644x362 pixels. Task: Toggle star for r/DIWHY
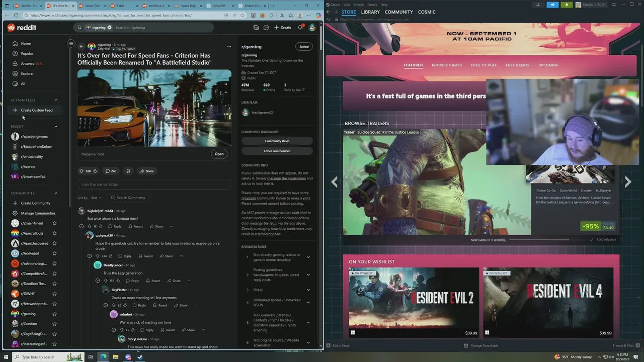pos(54,294)
